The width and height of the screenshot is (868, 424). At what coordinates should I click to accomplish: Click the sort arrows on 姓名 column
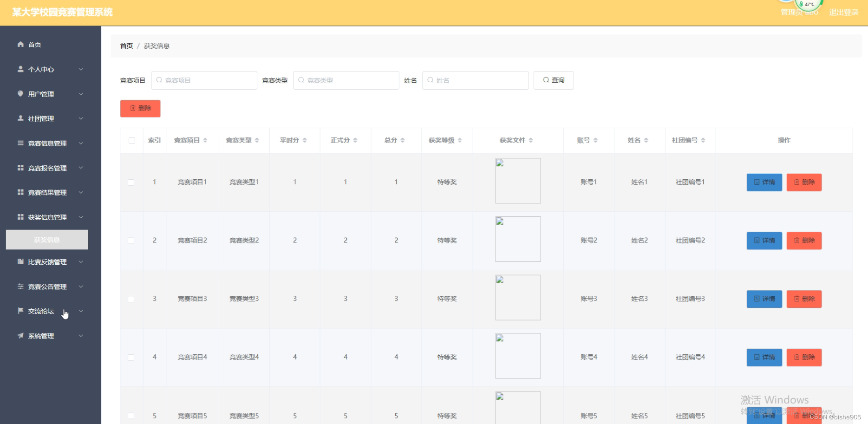point(646,140)
